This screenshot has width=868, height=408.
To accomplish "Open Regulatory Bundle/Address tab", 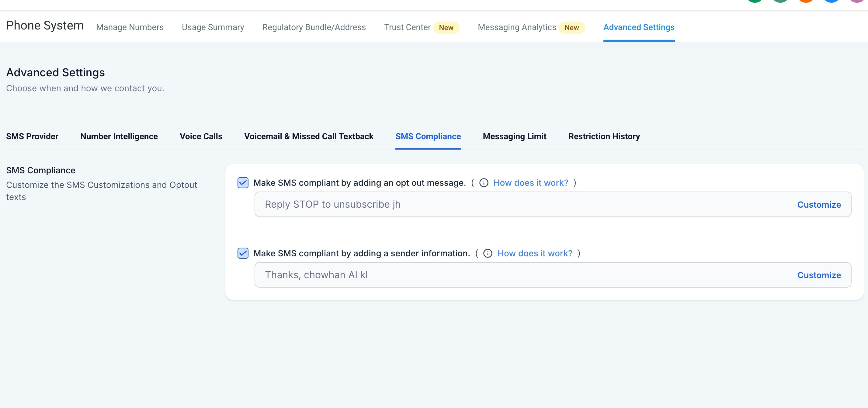I will click(x=314, y=27).
